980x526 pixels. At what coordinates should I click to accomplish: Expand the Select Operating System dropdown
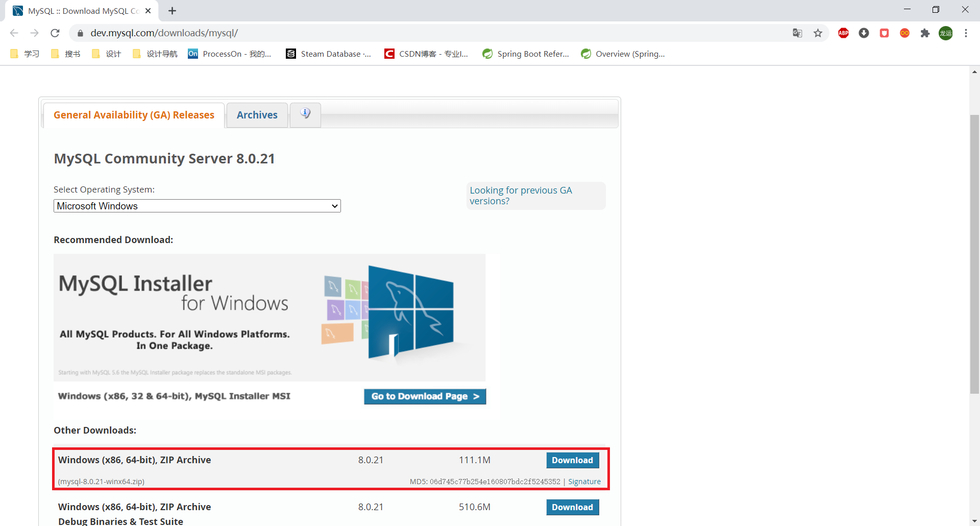coord(197,206)
